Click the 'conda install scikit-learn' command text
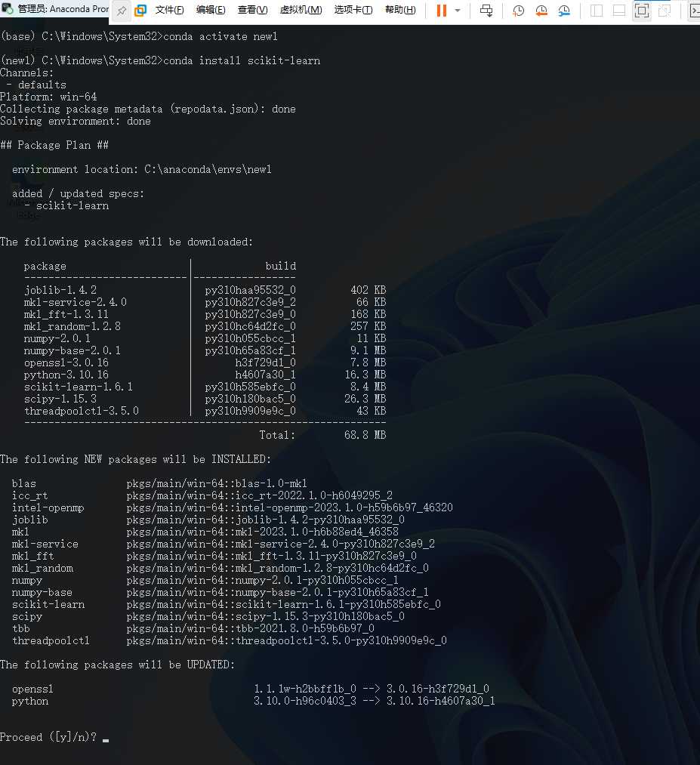 pyautogui.click(x=242, y=60)
